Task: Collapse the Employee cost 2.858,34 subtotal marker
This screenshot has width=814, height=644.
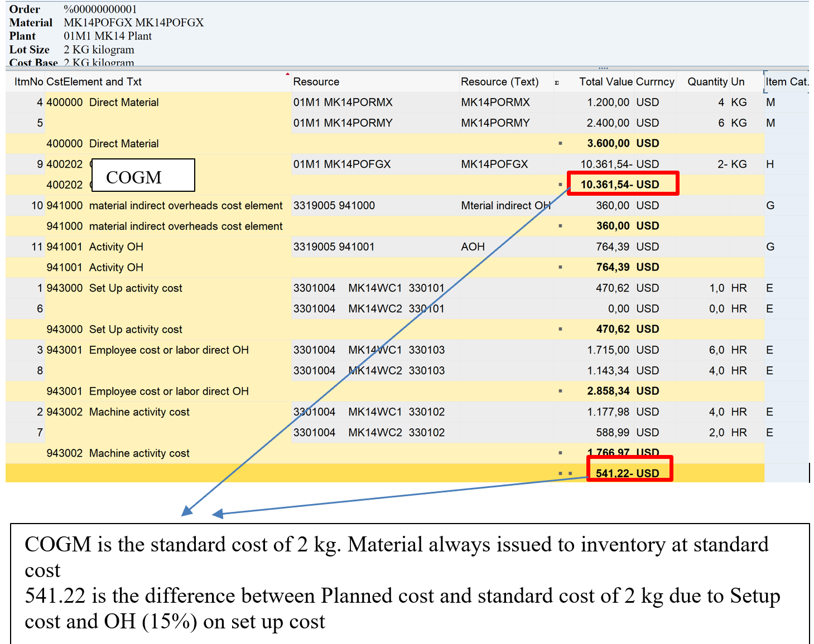Action: click(560, 391)
